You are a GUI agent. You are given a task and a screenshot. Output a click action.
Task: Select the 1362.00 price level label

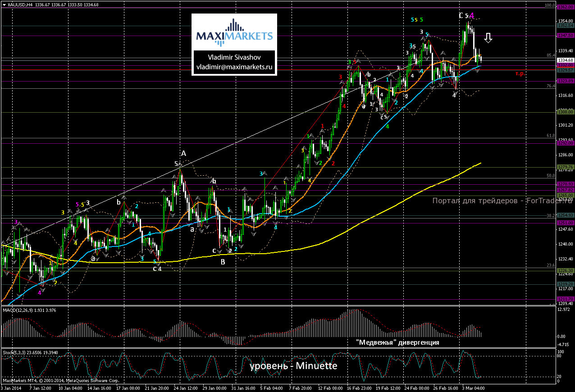point(565,8)
